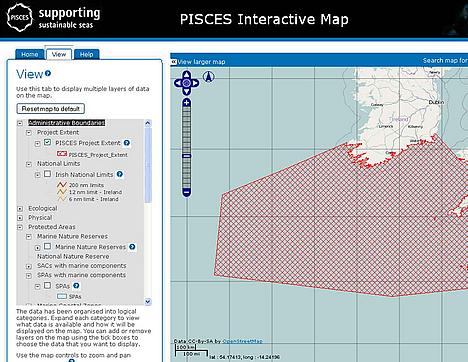Select the View tab
The width and height of the screenshot is (468, 362).
59,54
